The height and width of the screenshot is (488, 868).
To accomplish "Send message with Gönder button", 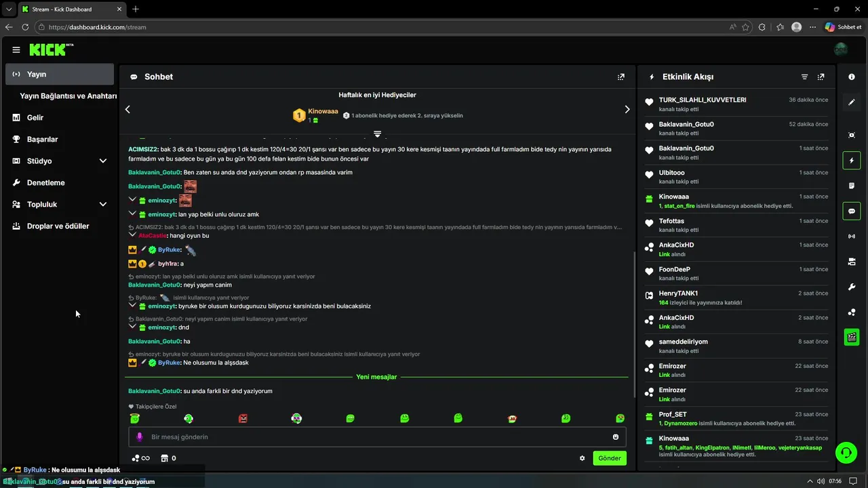I will tap(610, 458).
